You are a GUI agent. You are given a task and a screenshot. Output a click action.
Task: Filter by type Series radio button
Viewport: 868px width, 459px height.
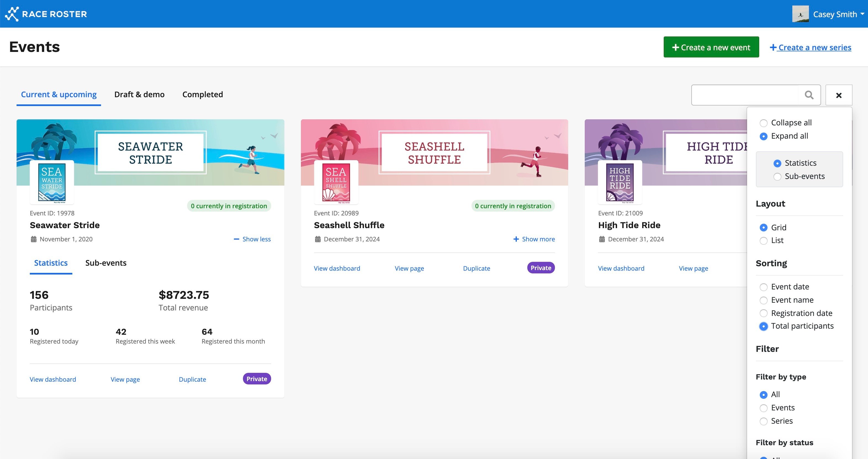coord(764,421)
